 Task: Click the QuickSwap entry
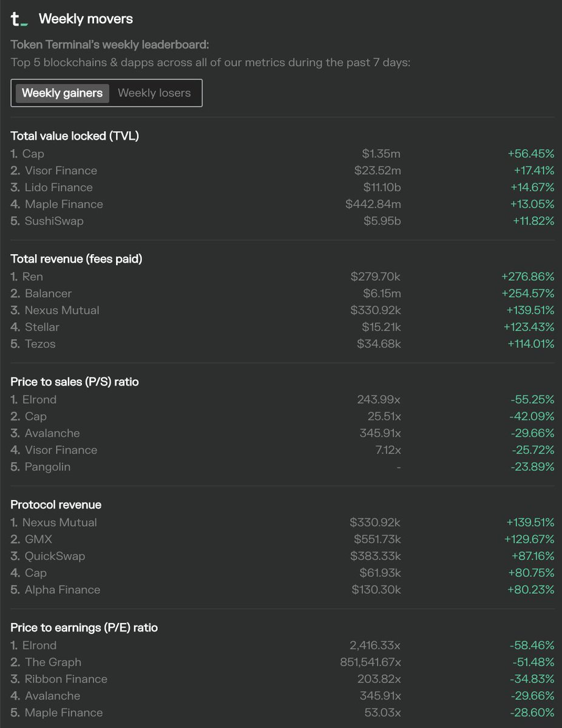click(55, 556)
